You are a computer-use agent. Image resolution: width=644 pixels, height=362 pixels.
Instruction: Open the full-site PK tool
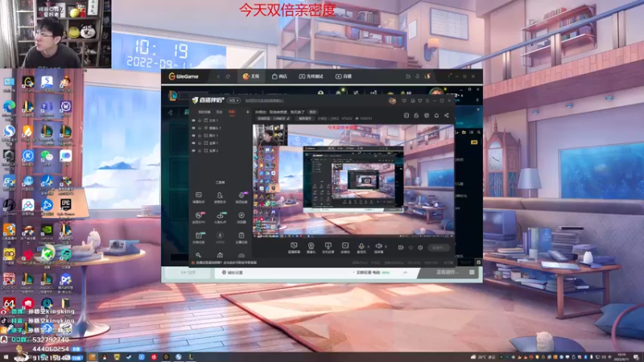coord(198,217)
